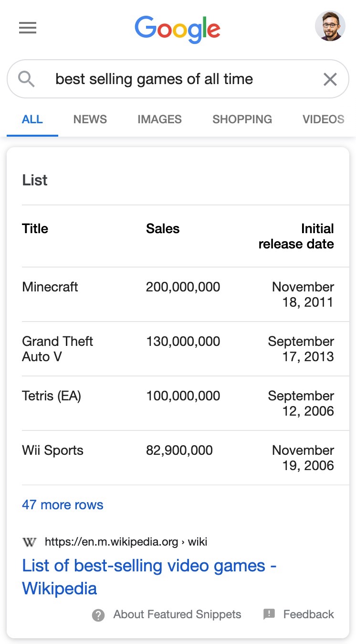The image size is (356, 644).
Task: Clear the search query with X
Action: click(x=330, y=79)
